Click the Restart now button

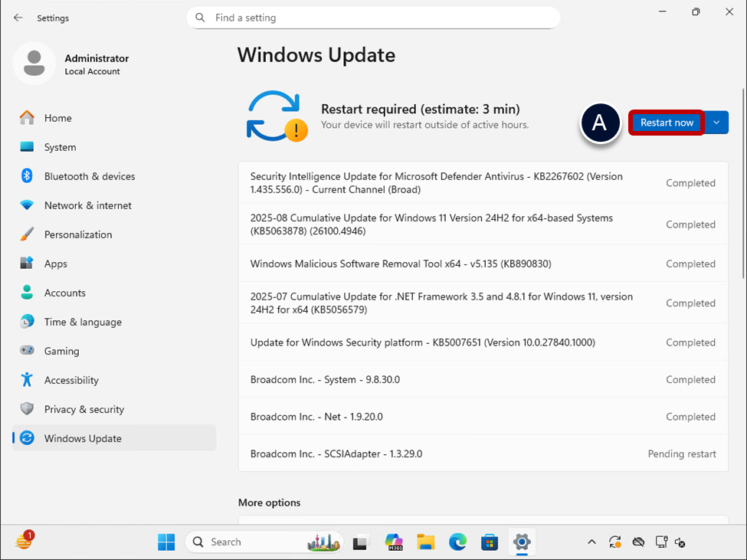667,123
